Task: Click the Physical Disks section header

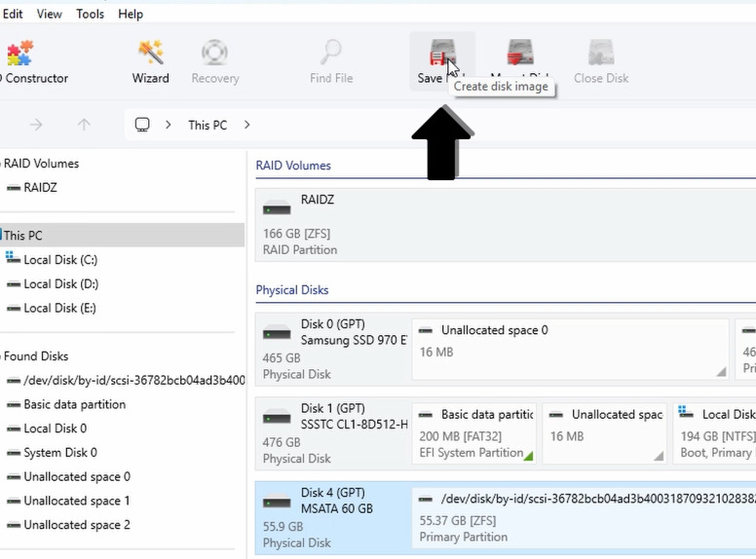Action: tap(291, 289)
